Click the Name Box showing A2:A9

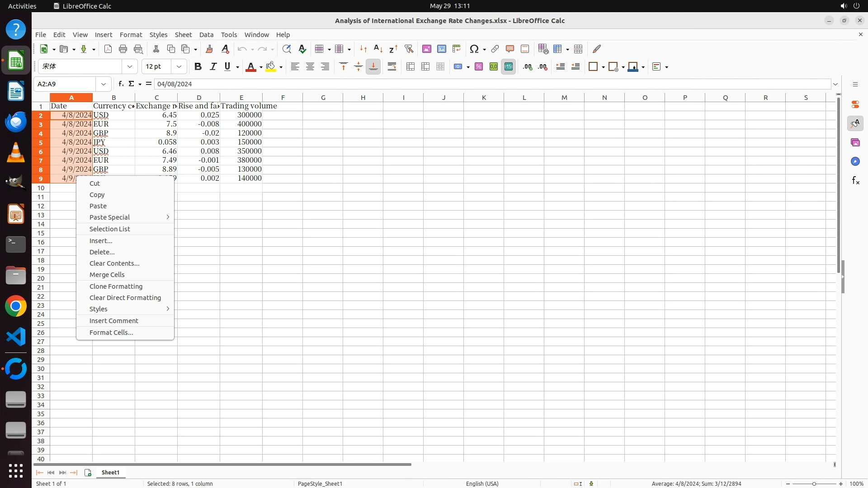pos(66,84)
